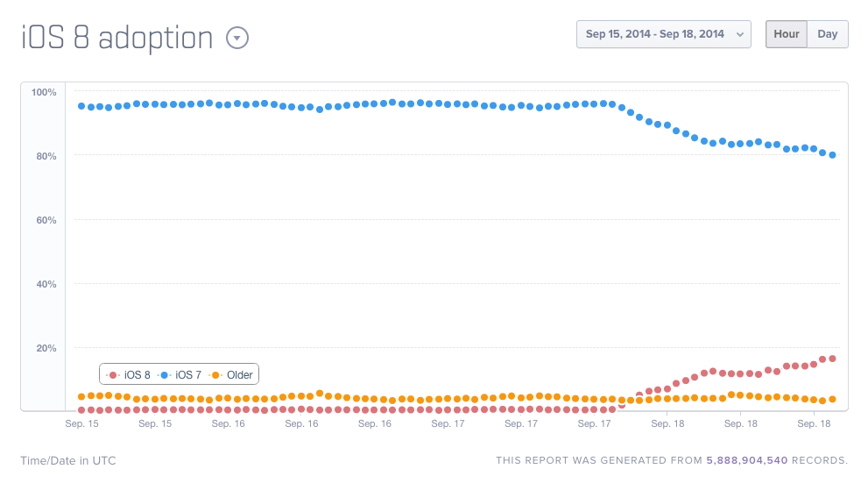Switch the chart to Day granularity
Image resolution: width=868 pixels, height=483 pixels.
828,34
